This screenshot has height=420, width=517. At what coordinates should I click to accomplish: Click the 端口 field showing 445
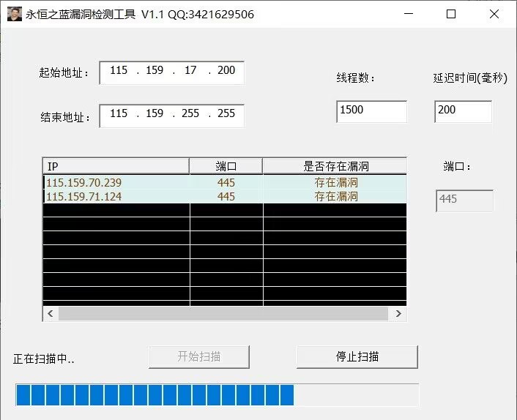click(x=464, y=200)
